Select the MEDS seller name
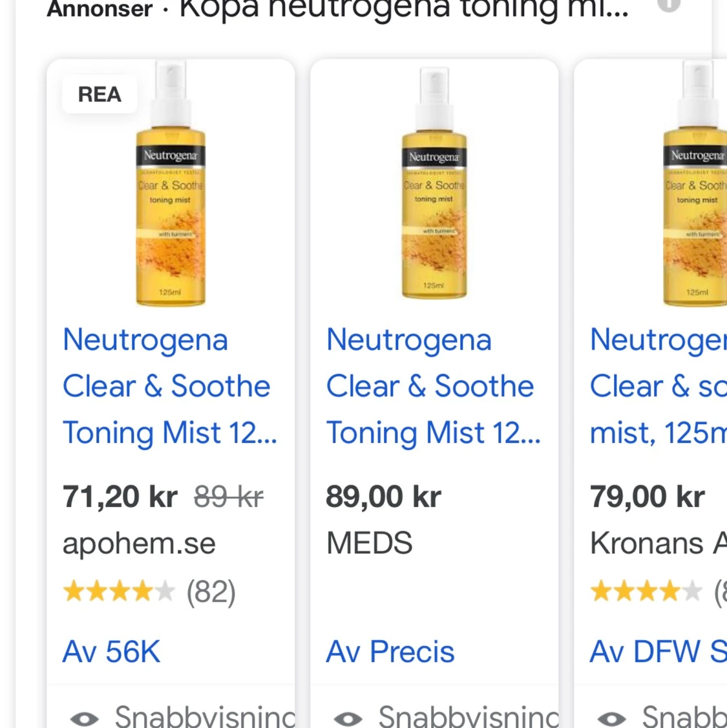 pos(369,543)
